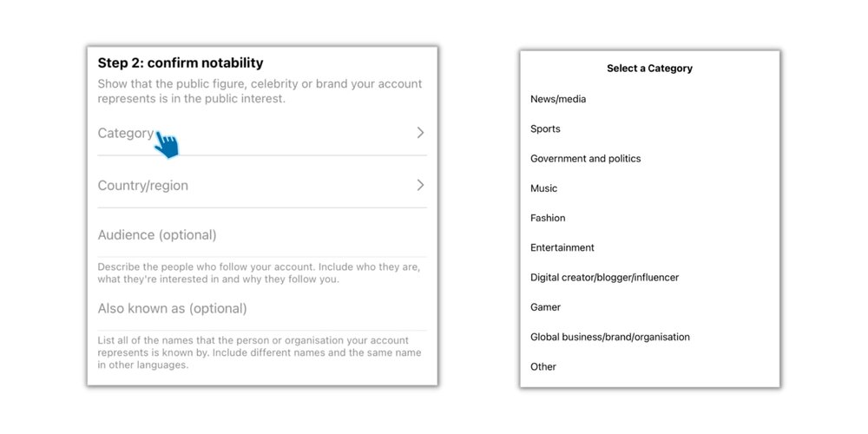This screenshot has height=434, width=868.
Task: Select the News/media category
Action: pos(558,99)
